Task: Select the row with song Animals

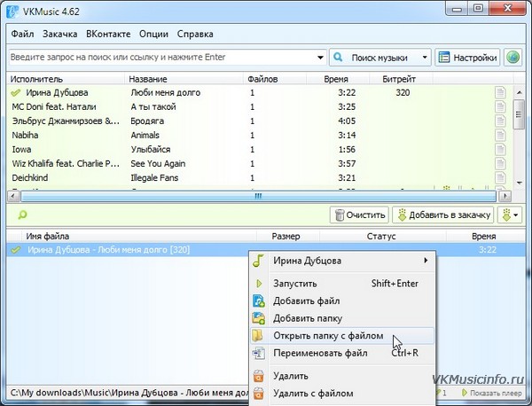Action: click(260, 135)
